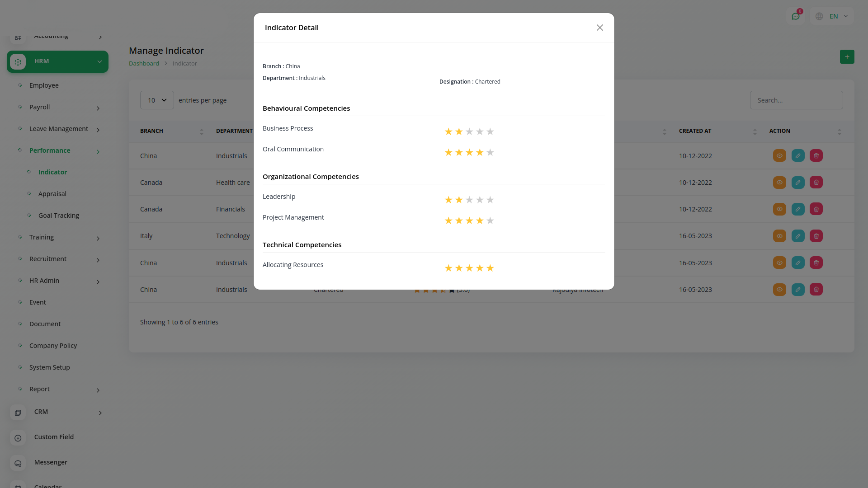Open the entries per page dropdown
This screenshot has height=488, width=868.
[x=157, y=100]
